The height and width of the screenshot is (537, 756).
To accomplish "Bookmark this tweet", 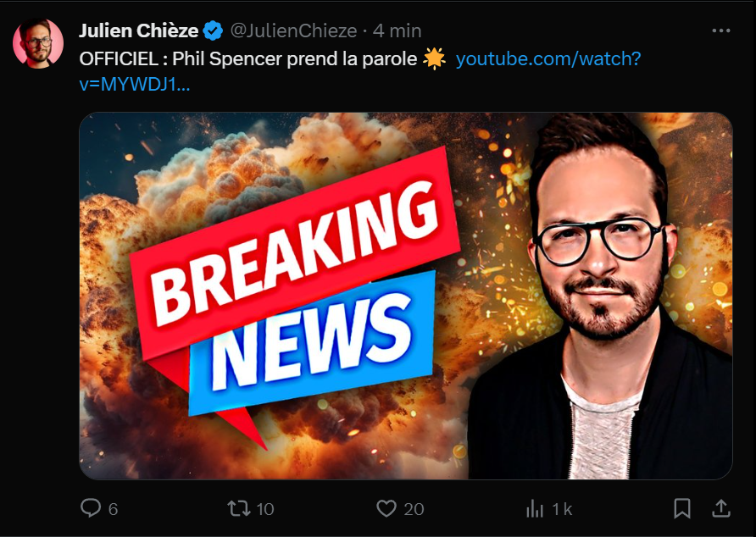I will 681,508.
